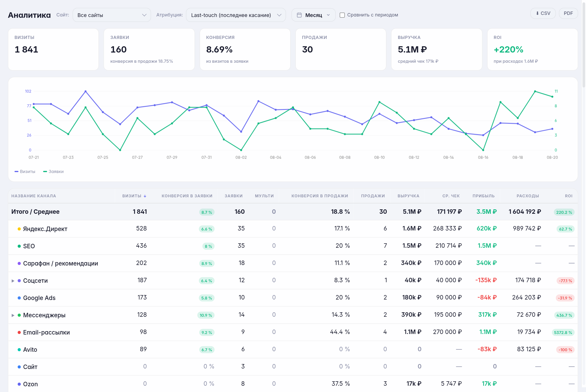
Task: Toggle 'Визиты' series in chart legend
Action: 25,171
